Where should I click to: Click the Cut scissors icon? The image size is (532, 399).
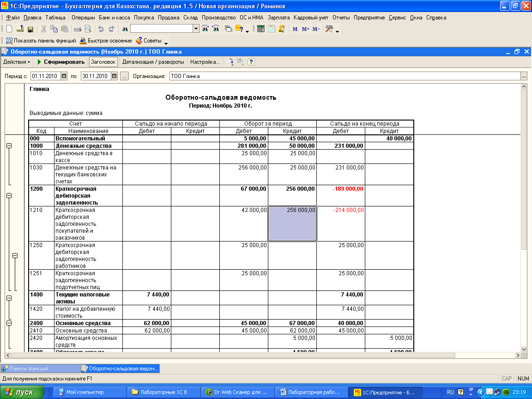(x=43, y=29)
